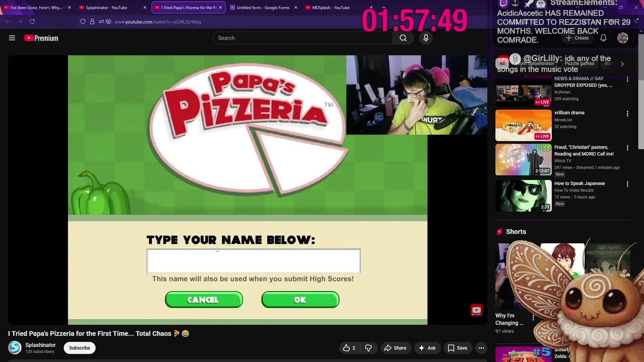Open more actions menu beside Save
The width and height of the screenshot is (644, 362).
(481, 348)
